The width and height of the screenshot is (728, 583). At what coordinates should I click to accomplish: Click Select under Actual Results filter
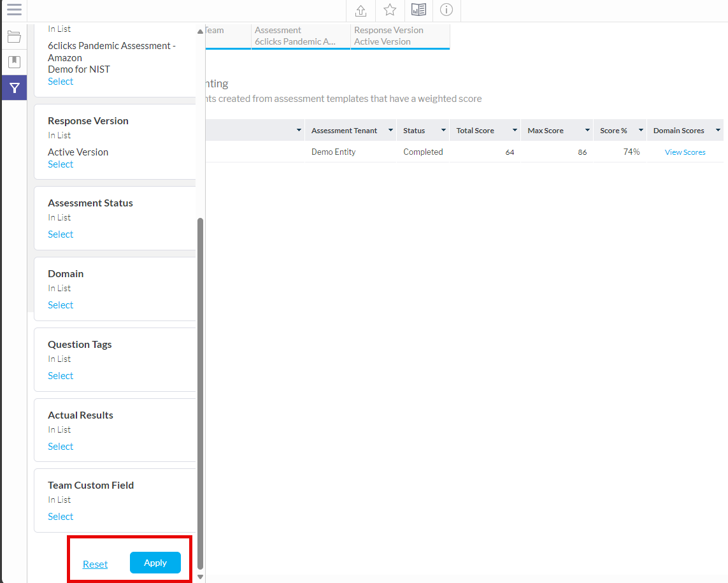pyautogui.click(x=61, y=447)
